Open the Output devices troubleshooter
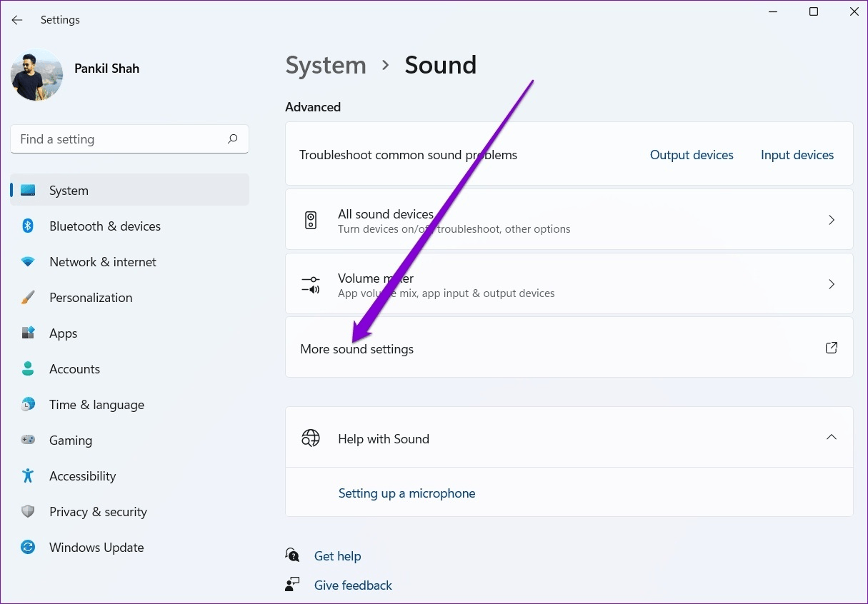 [691, 154]
